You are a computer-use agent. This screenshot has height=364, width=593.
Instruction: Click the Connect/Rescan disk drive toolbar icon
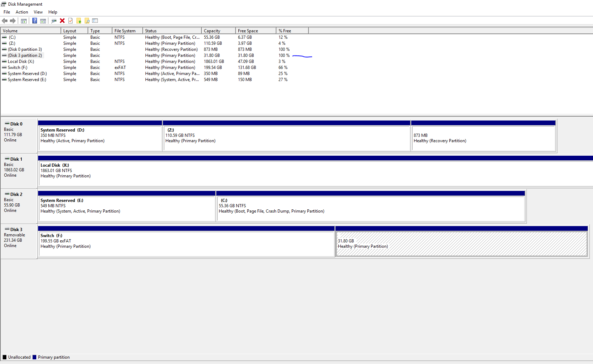(54, 21)
